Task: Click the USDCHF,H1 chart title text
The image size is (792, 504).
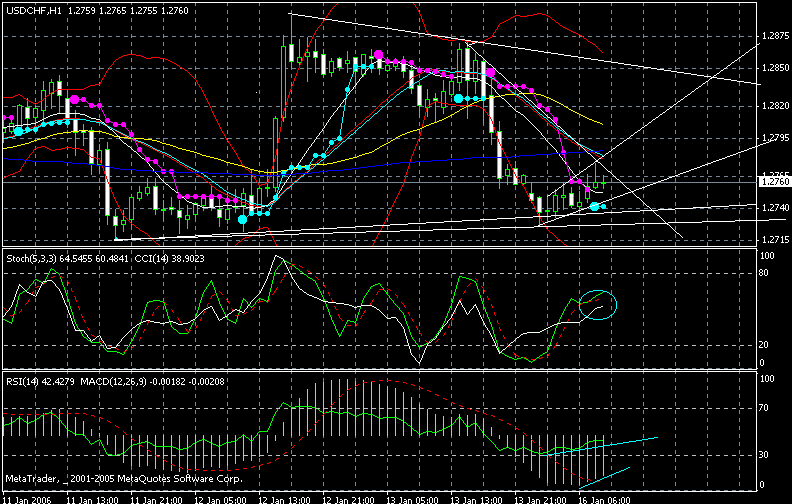Action: [x=34, y=11]
